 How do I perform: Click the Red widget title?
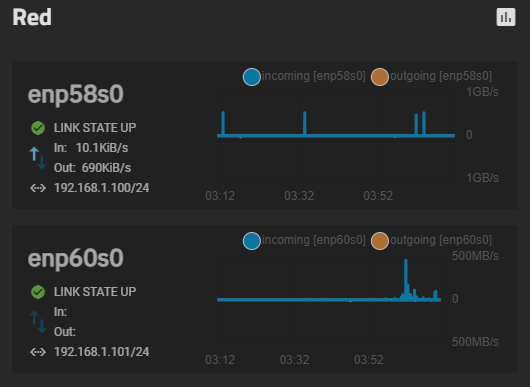pyautogui.click(x=32, y=17)
